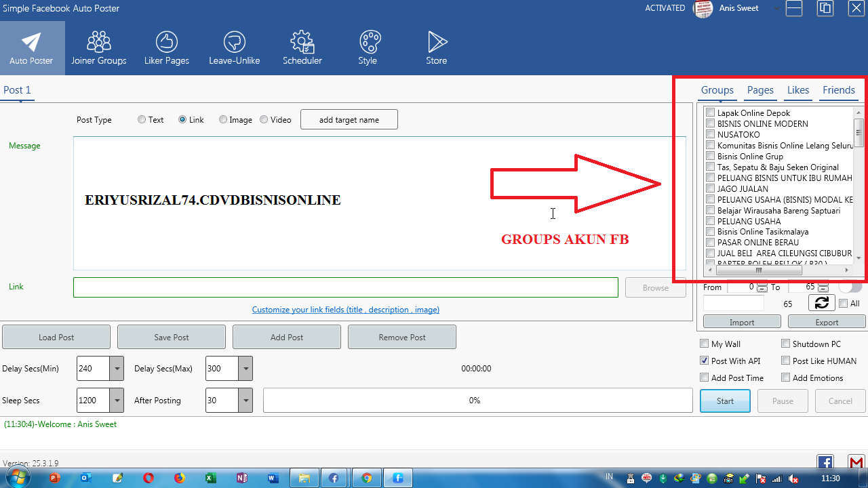This screenshot has width=868, height=488.
Task: Click the Load Post button
Action: pos(56,337)
